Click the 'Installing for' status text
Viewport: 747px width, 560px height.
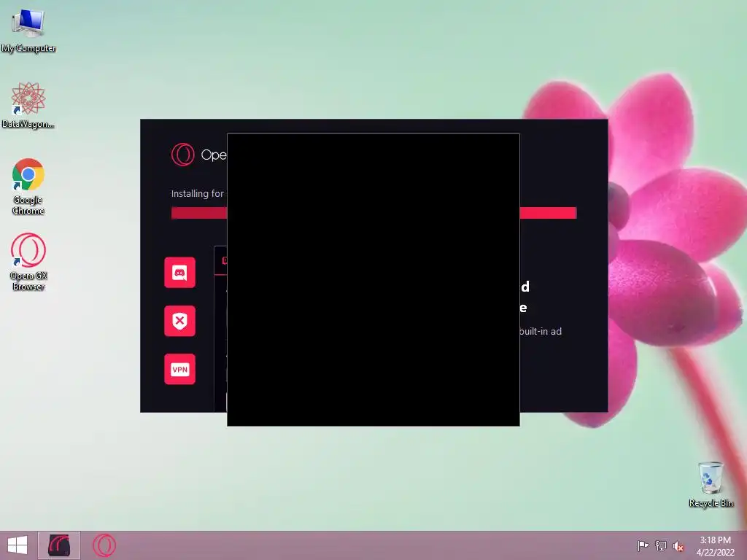click(x=198, y=193)
